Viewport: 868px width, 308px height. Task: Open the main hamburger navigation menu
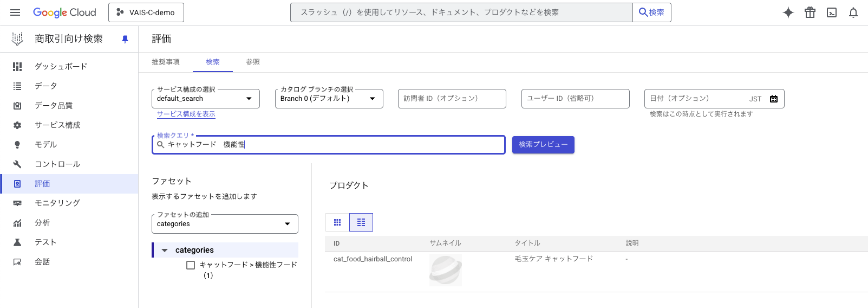(15, 12)
